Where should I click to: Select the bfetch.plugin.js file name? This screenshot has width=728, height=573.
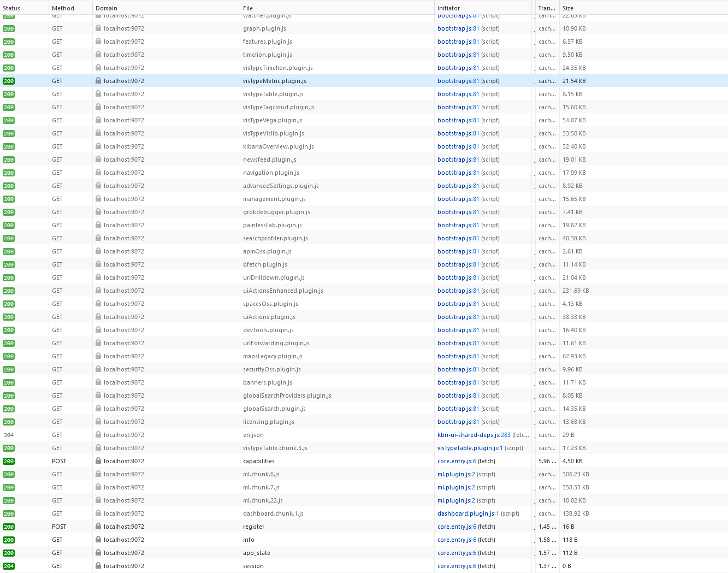point(265,264)
